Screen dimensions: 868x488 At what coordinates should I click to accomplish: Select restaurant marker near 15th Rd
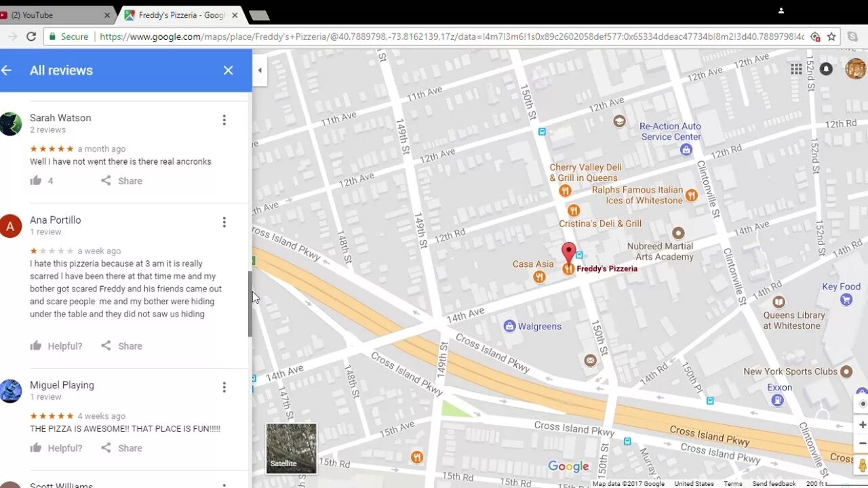pyautogui.click(x=417, y=457)
